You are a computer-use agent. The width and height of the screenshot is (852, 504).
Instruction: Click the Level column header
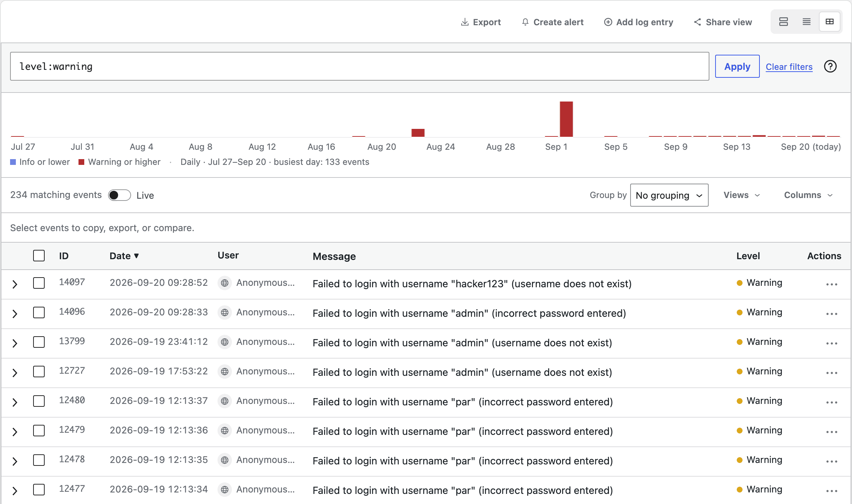[748, 256]
